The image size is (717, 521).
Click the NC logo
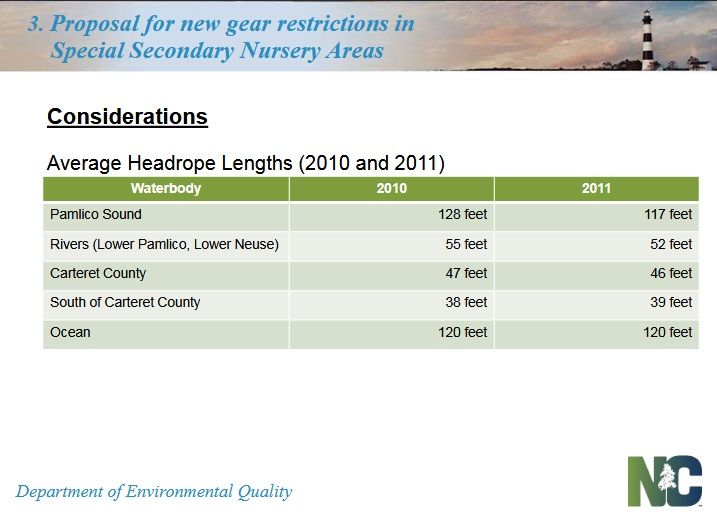(665, 481)
